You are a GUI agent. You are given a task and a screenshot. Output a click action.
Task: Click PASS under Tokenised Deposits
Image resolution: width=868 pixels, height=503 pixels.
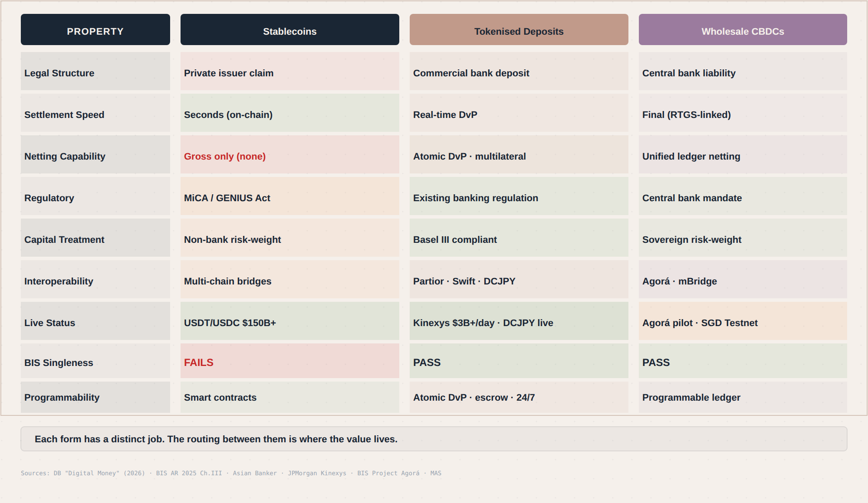[519, 361]
